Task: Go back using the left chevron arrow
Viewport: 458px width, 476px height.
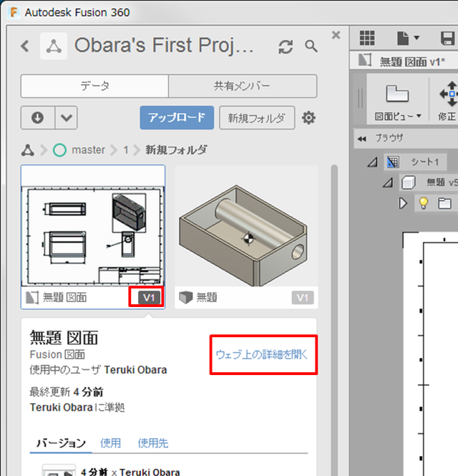Action: point(25,46)
